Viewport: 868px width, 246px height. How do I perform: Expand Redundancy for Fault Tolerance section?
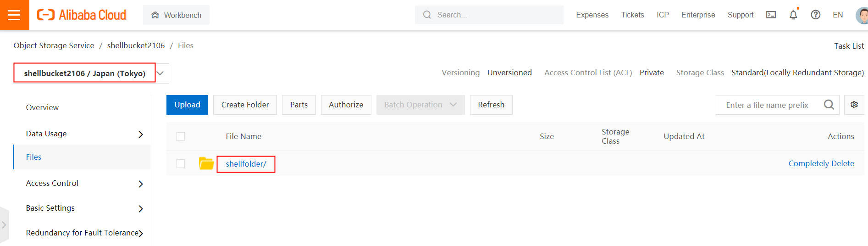click(84, 233)
